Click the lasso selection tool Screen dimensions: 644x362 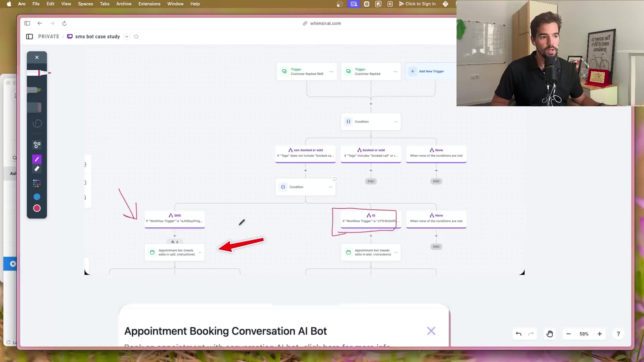(37, 123)
